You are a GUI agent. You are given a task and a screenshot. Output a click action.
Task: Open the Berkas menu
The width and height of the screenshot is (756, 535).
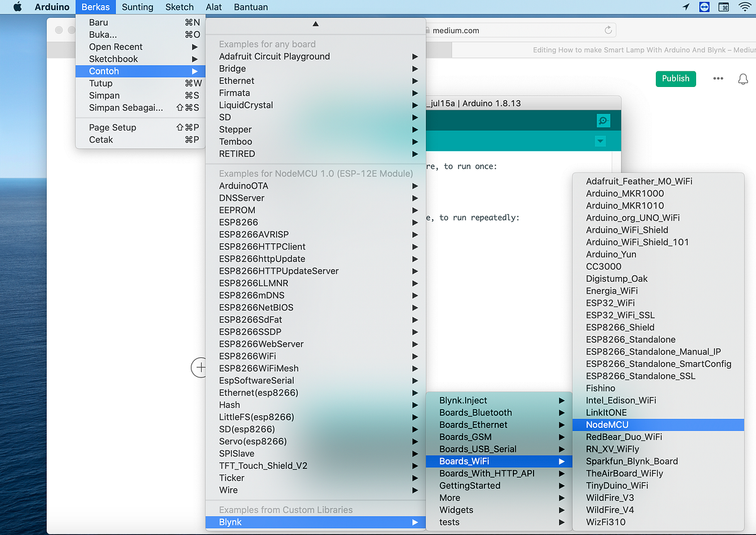coord(96,7)
